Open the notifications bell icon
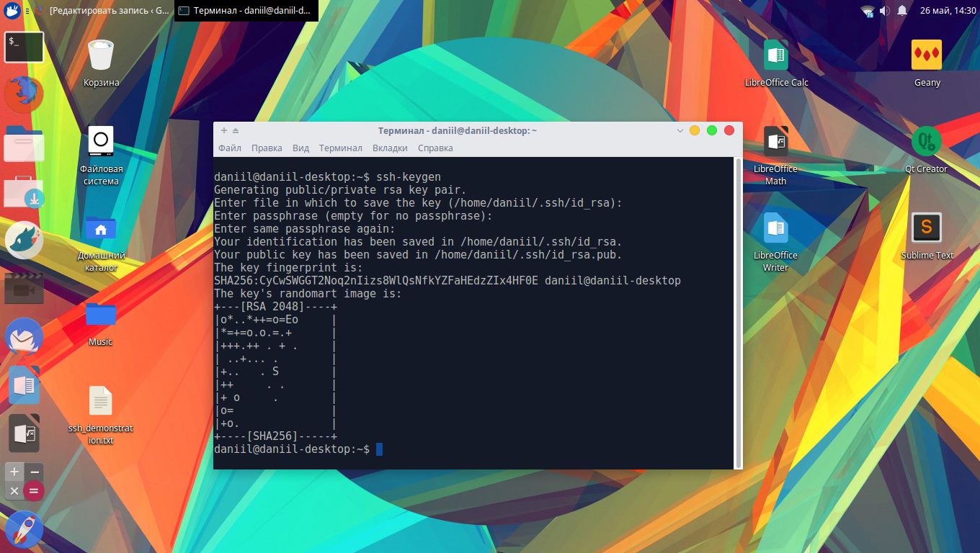Screen dimensions: 980x553 coord(901,11)
